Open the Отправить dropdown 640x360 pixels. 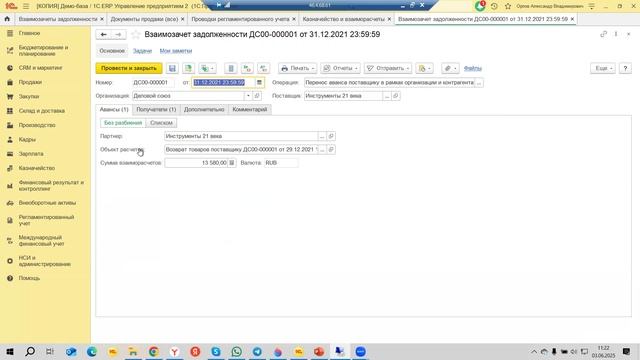click(x=388, y=68)
